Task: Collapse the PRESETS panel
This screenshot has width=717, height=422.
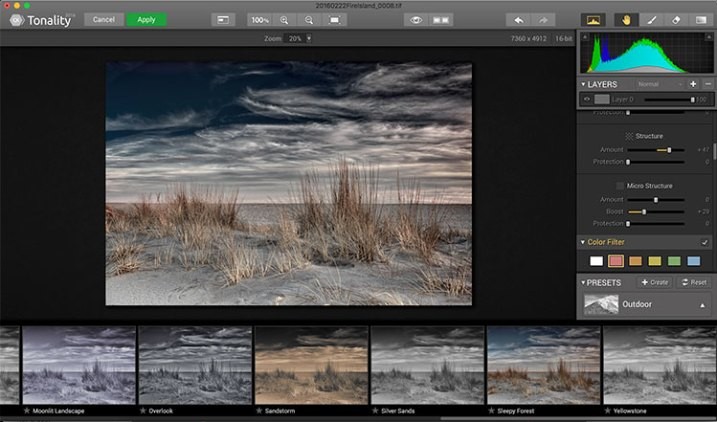Action: pyautogui.click(x=583, y=283)
